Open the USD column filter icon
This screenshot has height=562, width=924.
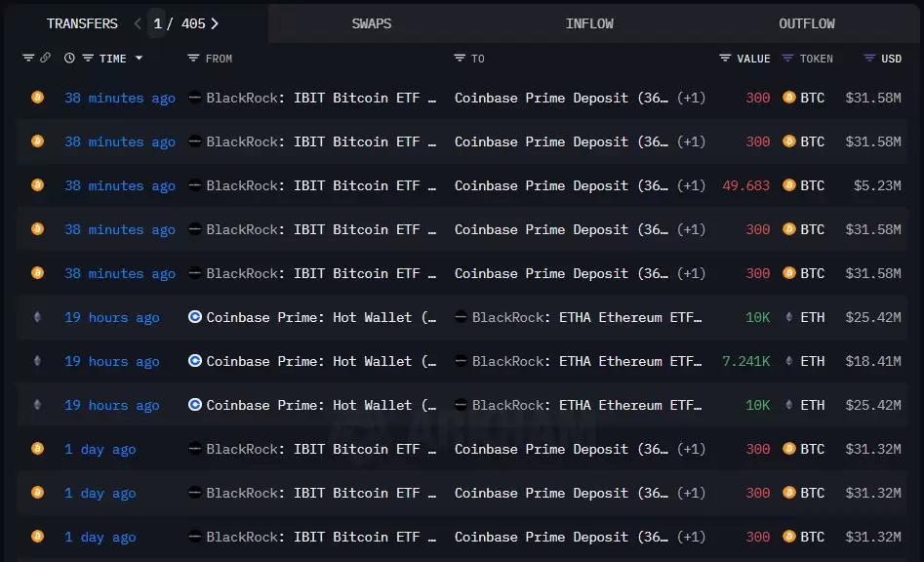coord(869,58)
